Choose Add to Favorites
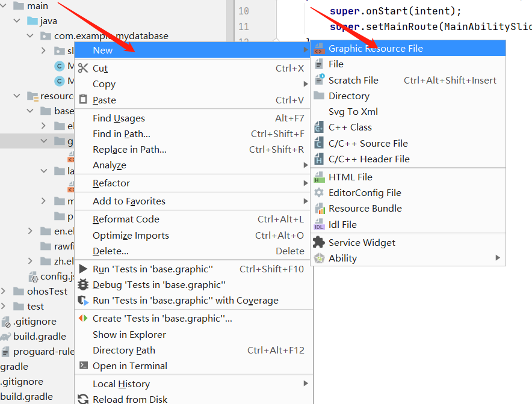532x404 pixels. click(x=193, y=201)
